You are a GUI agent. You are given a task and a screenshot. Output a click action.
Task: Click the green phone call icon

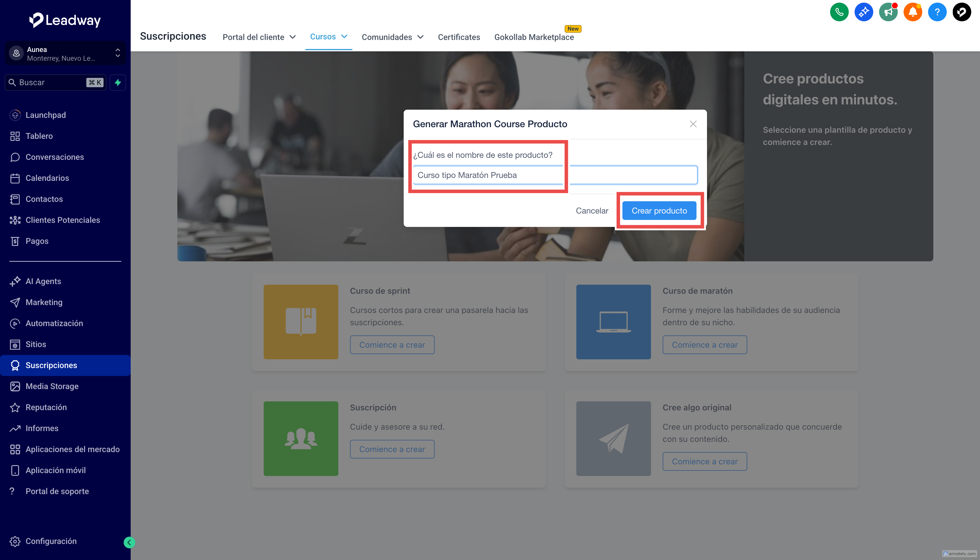pos(839,12)
